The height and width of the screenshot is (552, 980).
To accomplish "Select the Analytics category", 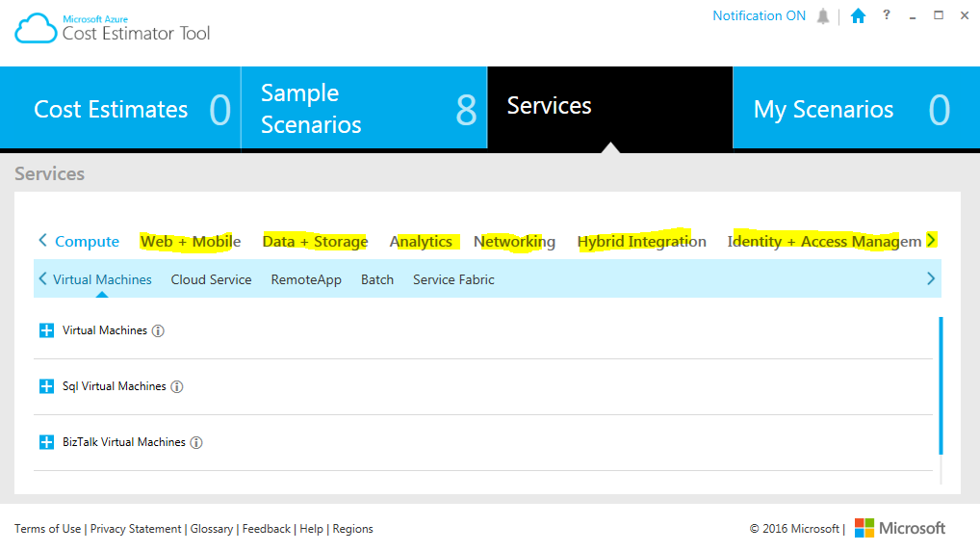I will (x=421, y=241).
